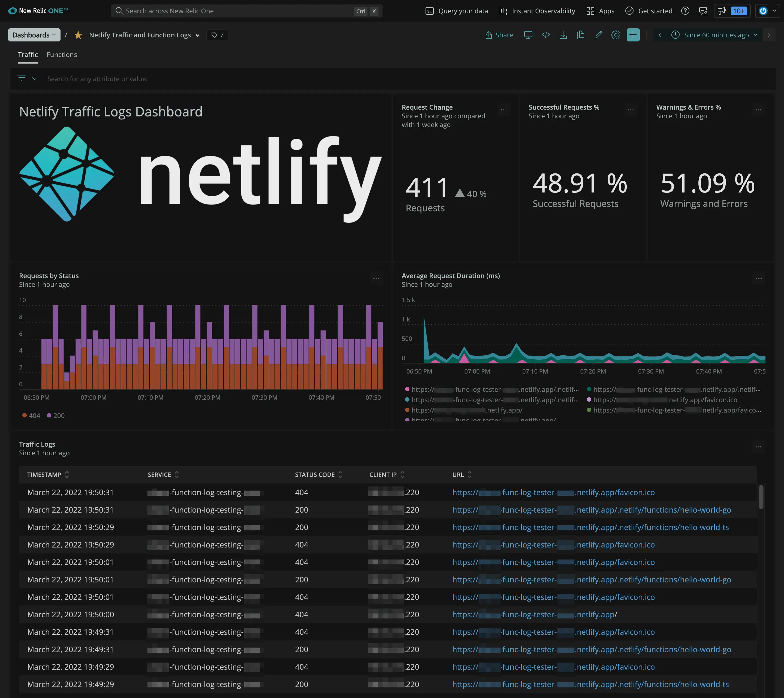The height and width of the screenshot is (698, 784).
Task: Open the Since 60 minutes ago time picker
Action: [x=714, y=35]
